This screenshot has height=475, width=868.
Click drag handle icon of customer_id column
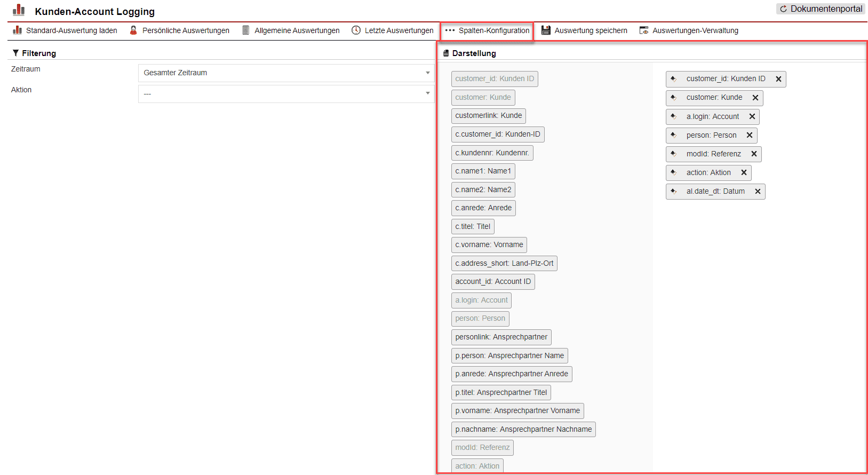[x=674, y=79]
